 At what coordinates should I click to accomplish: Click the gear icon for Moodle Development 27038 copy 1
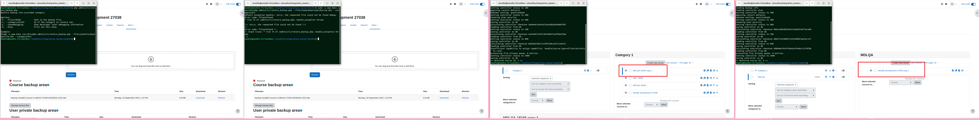point(953,71)
